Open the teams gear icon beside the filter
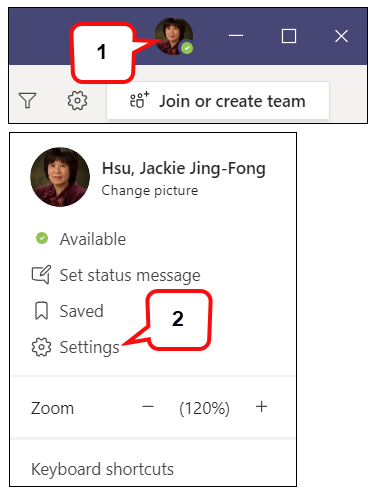 77,100
